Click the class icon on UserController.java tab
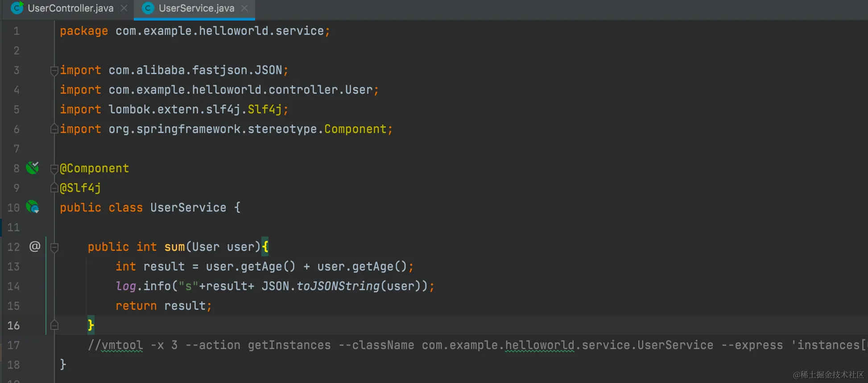Screen dimensions: 868x383 (x=17, y=8)
